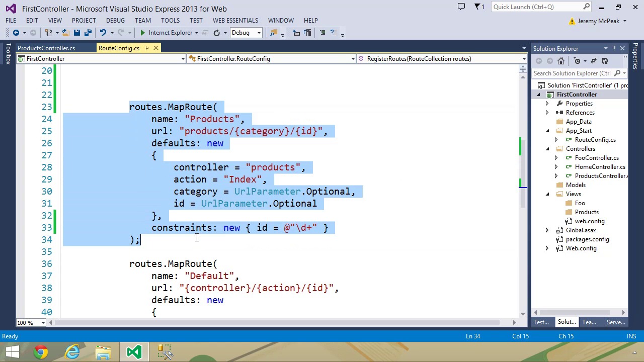Click Solution Explorer refresh icon
Viewport: 644px width, 362px height.
pos(605,61)
